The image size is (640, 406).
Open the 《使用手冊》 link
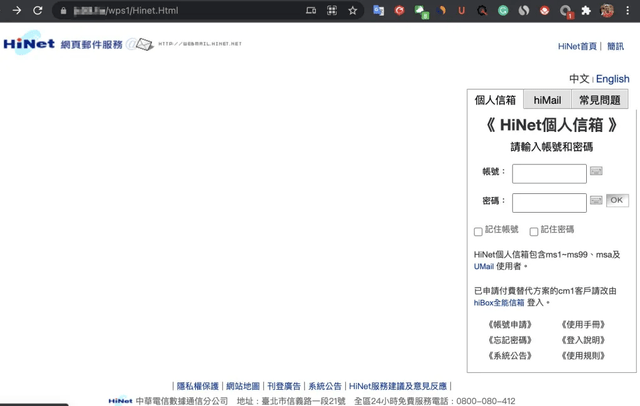tap(583, 325)
